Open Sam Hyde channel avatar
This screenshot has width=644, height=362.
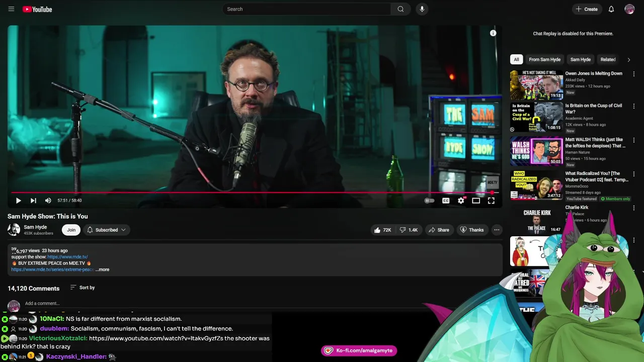click(x=14, y=230)
